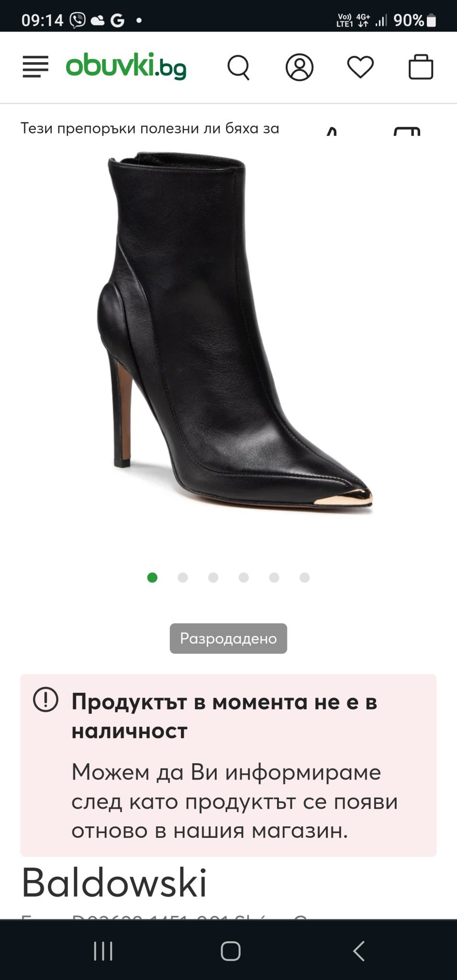
Task: Open the Baldowski brand title
Action: tap(114, 883)
